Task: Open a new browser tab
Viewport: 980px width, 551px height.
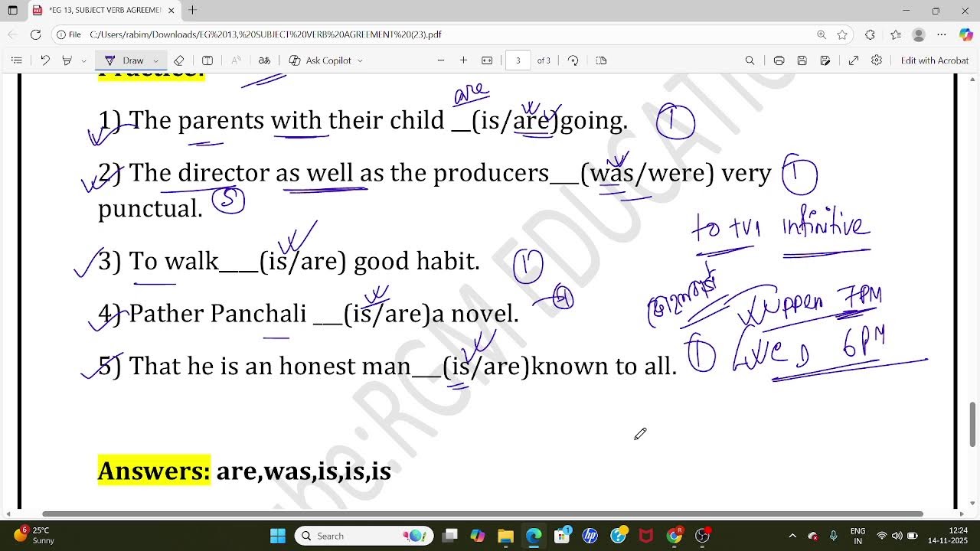Action: (x=192, y=10)
